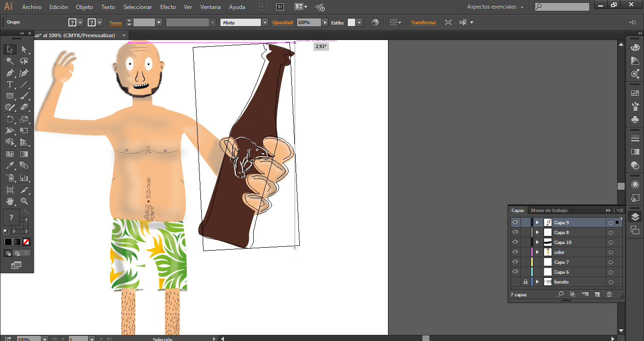
Task: Open the stroke weight dropdown beside Trazo
Action: click(159, 23)
